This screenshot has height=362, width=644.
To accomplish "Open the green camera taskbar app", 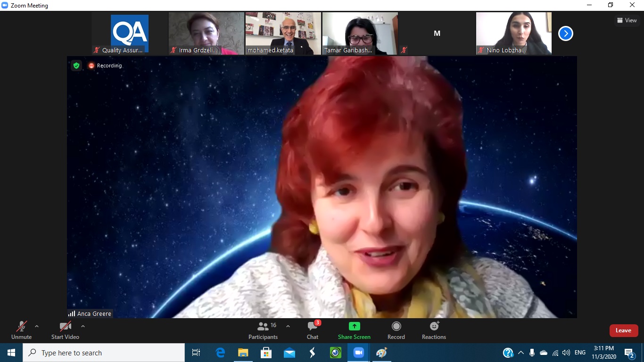I will click(x=335, y=353).
